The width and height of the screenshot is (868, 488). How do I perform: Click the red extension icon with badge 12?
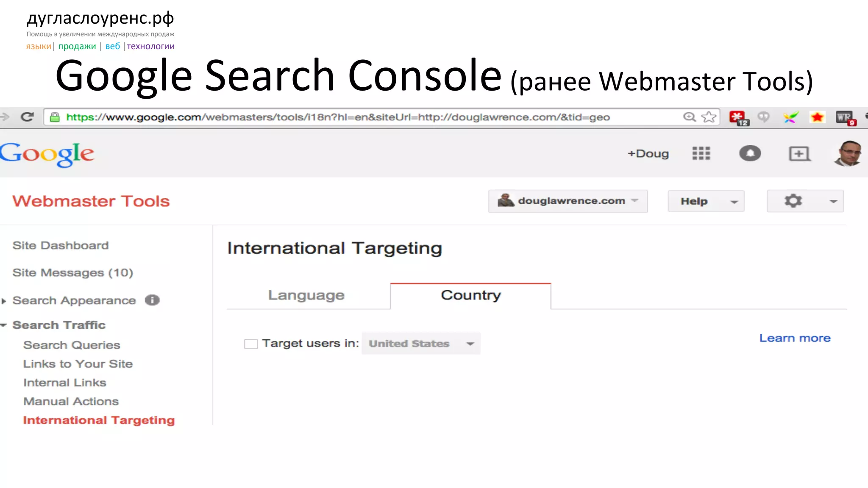(738, 117)
